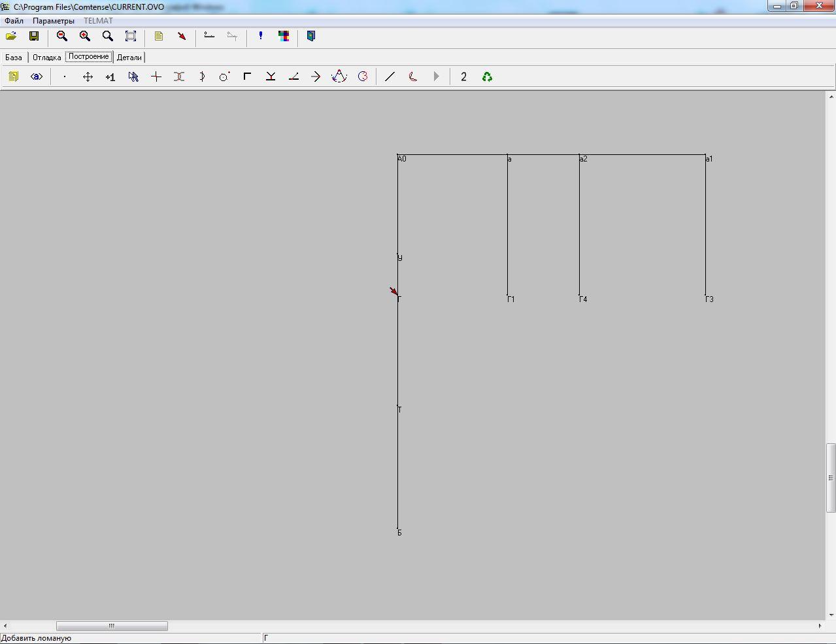Click the green recycle refresh icon

click(x=487, y=76)
